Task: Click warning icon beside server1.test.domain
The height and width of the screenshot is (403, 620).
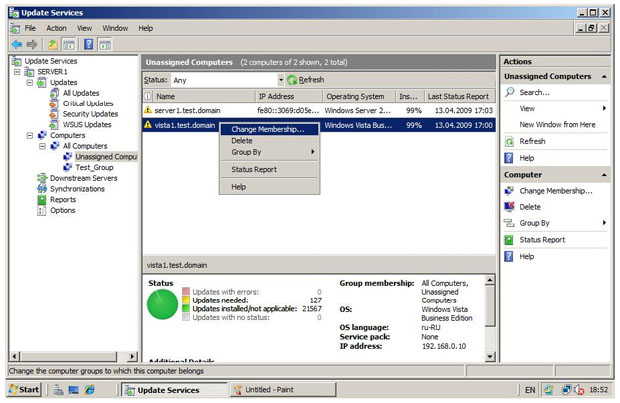Action: click(x=148, y=110)
